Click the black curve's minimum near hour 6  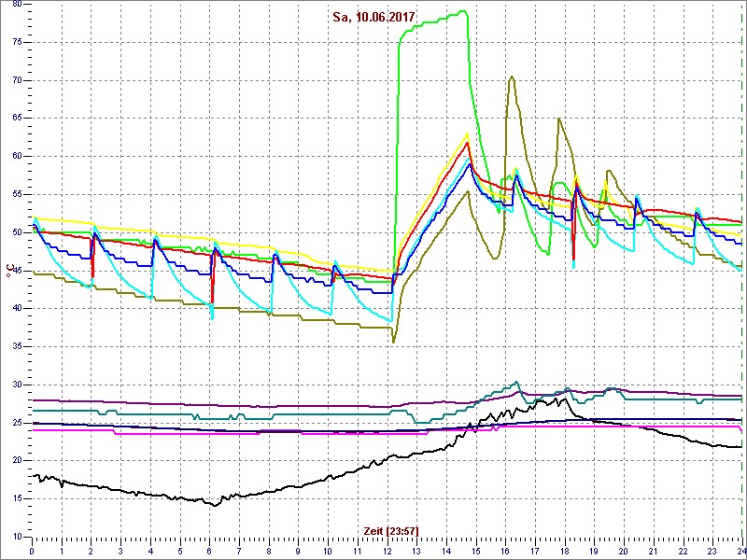click(x=215, y=505)
